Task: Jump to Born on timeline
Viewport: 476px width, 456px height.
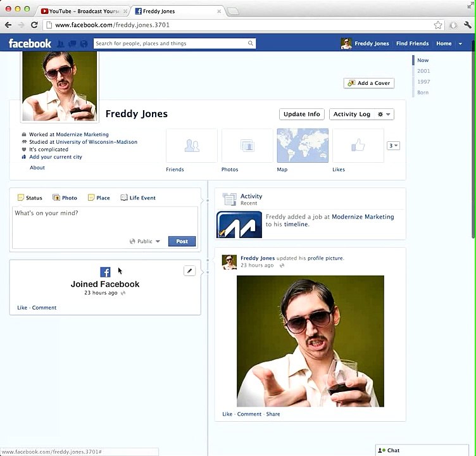Action: pyautogui.click(x=423, y=92)
